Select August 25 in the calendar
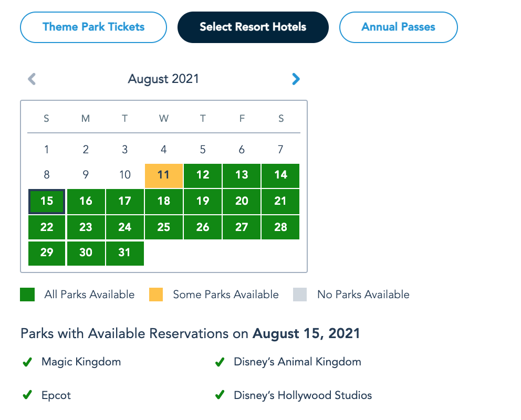The height and width of the screenshot is (420, 521). coord(164,227)
